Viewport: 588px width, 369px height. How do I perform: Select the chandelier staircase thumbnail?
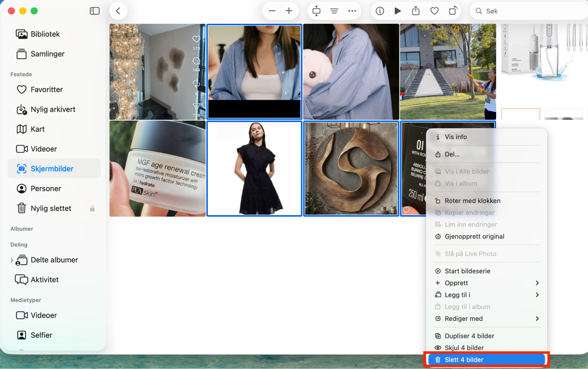[x=157, y=72]
